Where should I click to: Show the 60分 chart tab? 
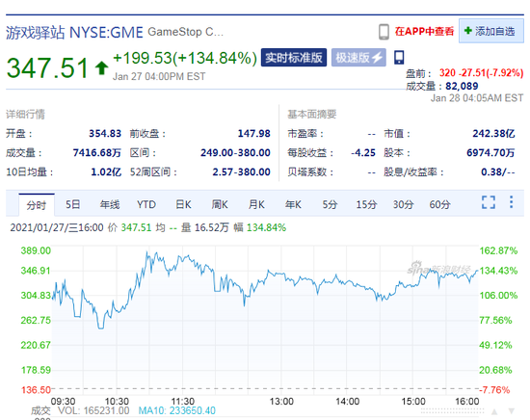[439, 204]
